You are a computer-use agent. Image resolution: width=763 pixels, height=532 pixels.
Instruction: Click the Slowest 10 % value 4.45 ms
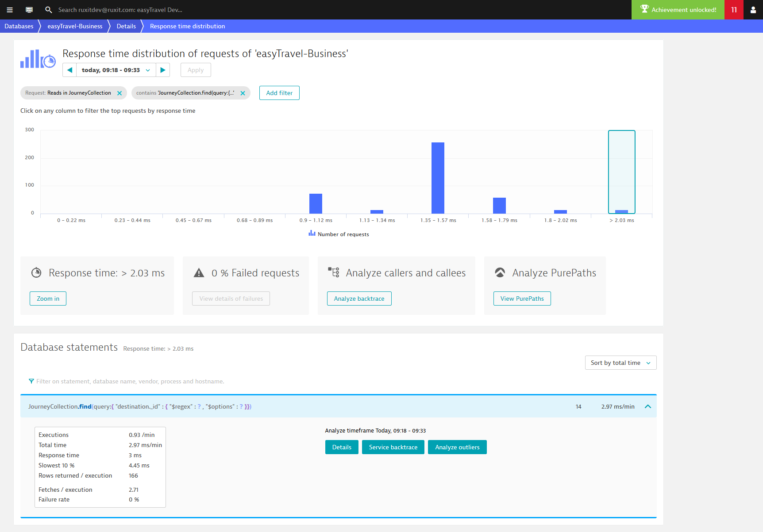click(139, 465)
